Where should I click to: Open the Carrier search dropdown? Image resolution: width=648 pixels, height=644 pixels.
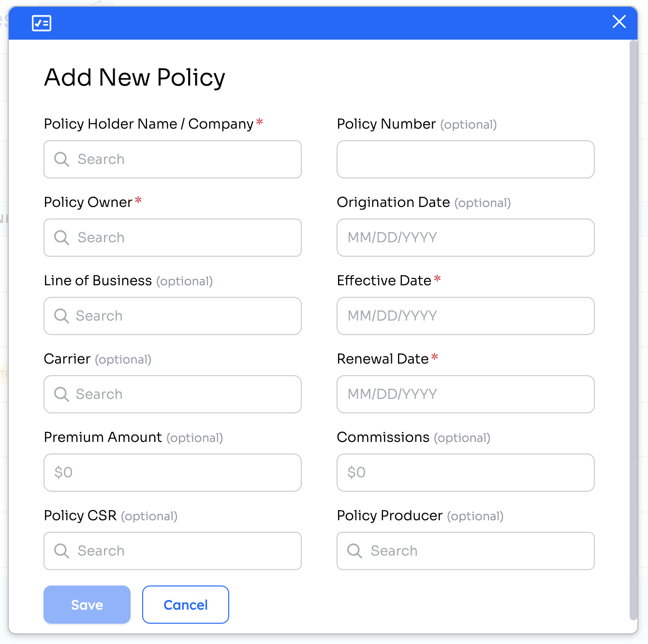point(173,395)
